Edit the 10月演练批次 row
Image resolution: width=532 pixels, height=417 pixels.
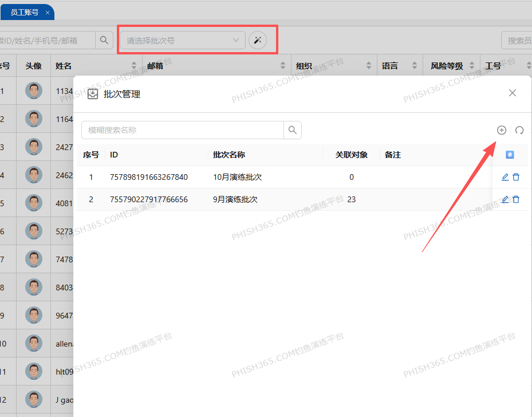tap(505, 177)
